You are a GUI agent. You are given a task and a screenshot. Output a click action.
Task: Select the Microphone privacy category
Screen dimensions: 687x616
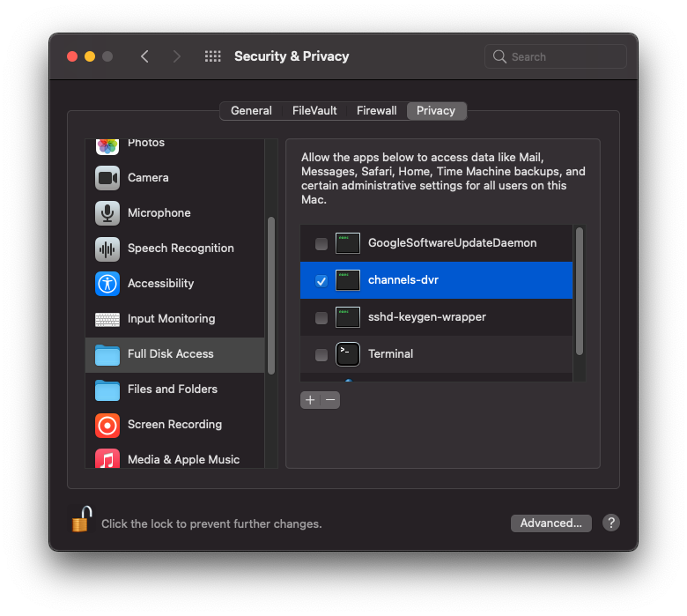coord(159,213)
